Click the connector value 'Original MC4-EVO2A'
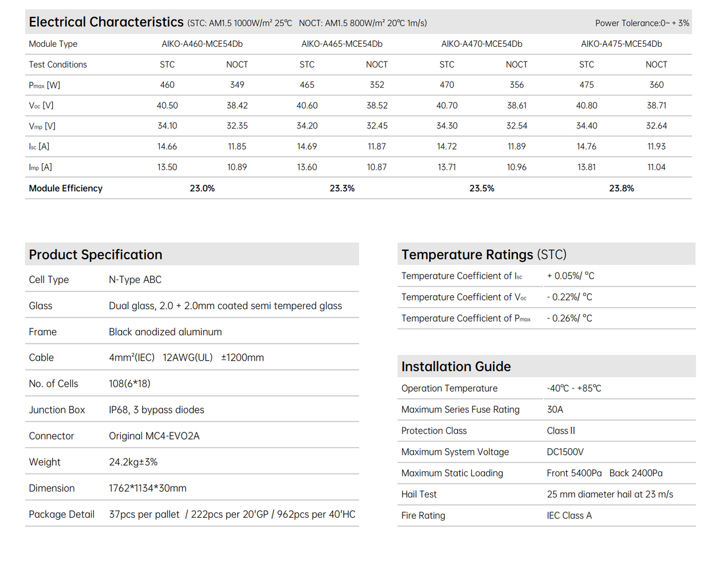The height and width of the screenshot is (567, 728). 154,436
